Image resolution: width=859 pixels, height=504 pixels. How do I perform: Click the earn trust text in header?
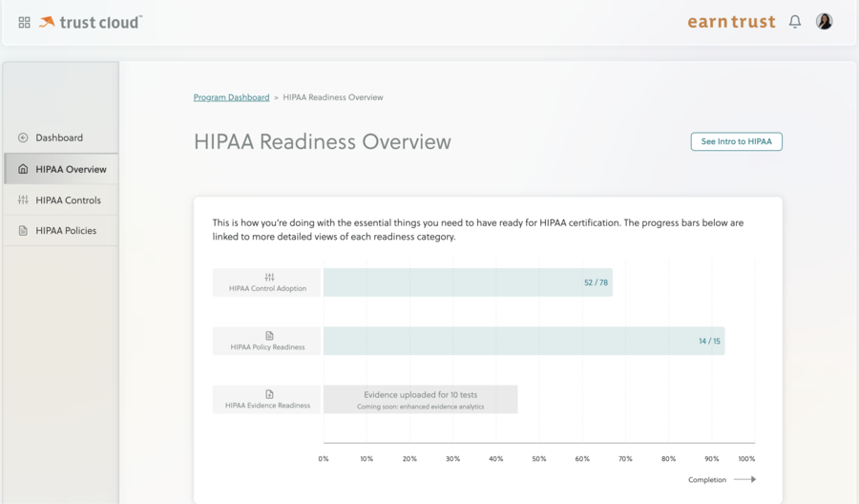click(731, 22)
